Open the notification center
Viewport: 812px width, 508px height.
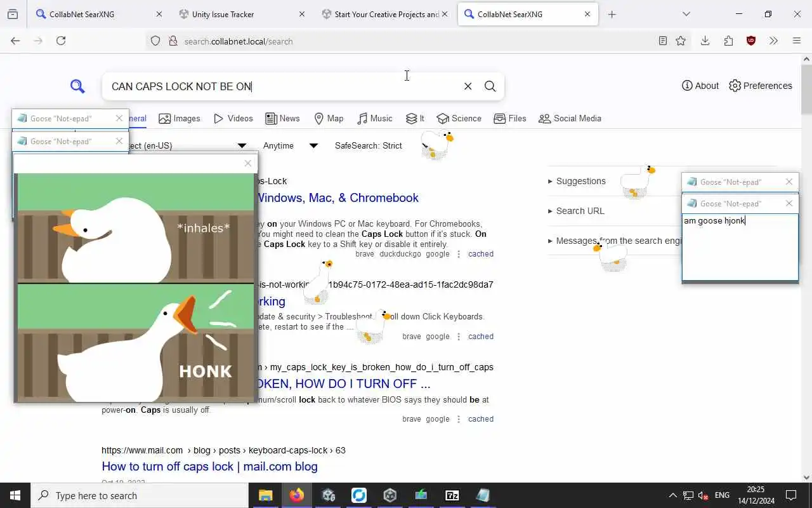tap(791, 495)
